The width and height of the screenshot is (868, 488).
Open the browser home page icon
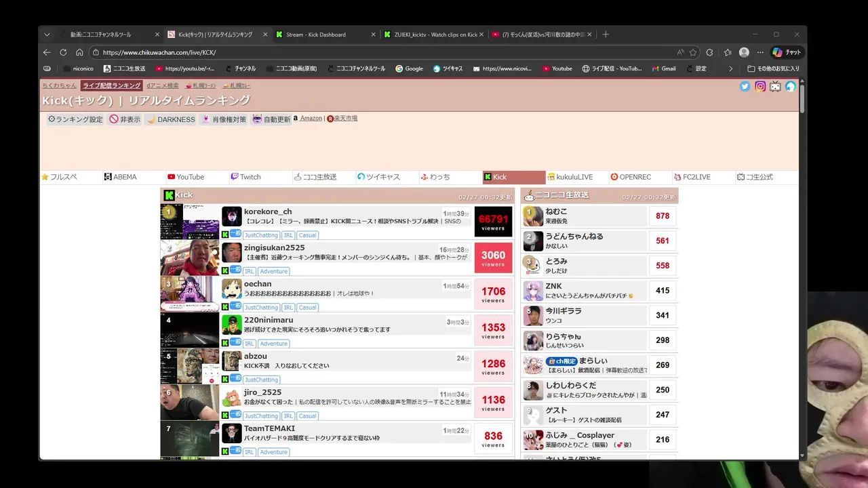79,52
